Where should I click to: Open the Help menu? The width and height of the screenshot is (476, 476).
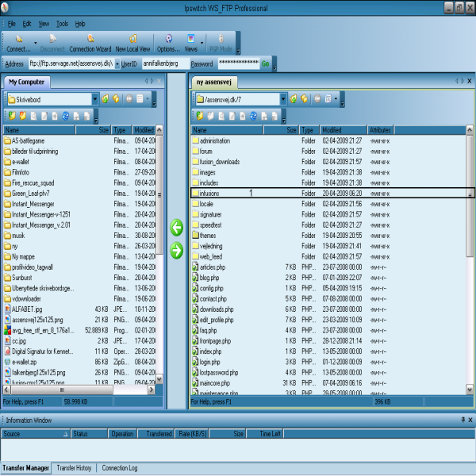(80, 24)
